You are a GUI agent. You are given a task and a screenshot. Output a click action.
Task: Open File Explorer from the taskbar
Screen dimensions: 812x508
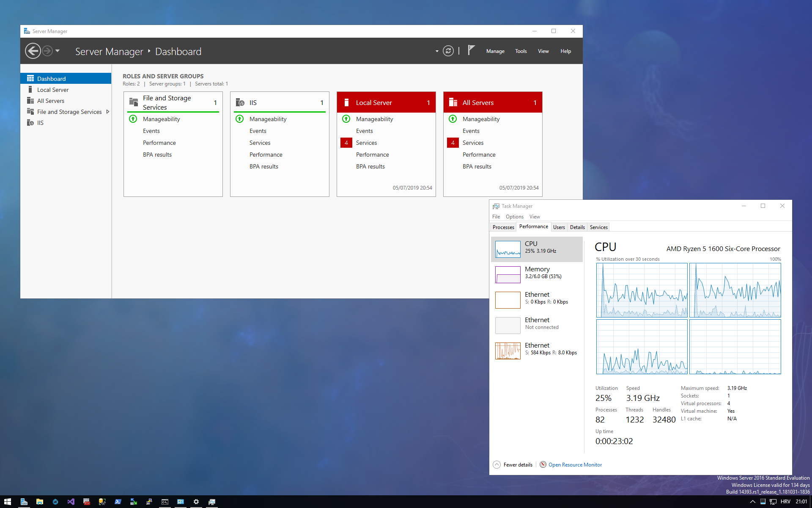tap(40, 502)
